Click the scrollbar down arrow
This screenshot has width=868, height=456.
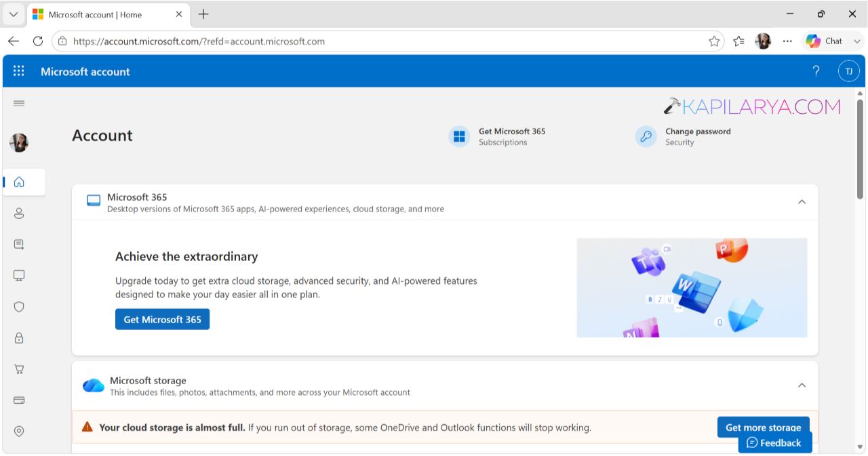pos(860,447)
